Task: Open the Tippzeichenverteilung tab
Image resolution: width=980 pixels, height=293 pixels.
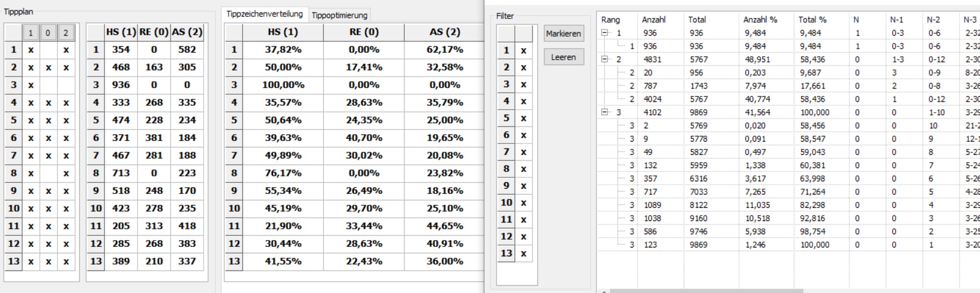Action: pyautogui.click(x=264, y=14)
